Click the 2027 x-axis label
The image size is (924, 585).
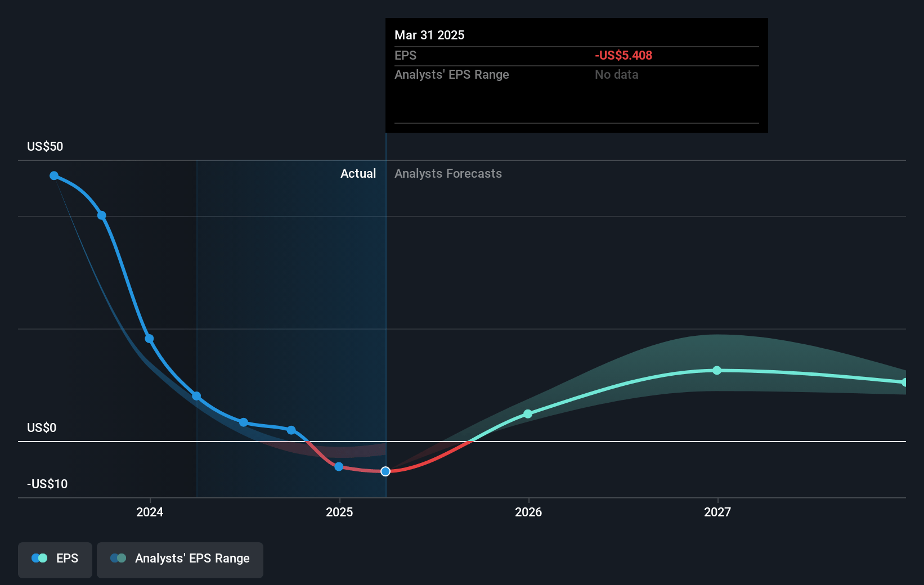pos(717,512)
